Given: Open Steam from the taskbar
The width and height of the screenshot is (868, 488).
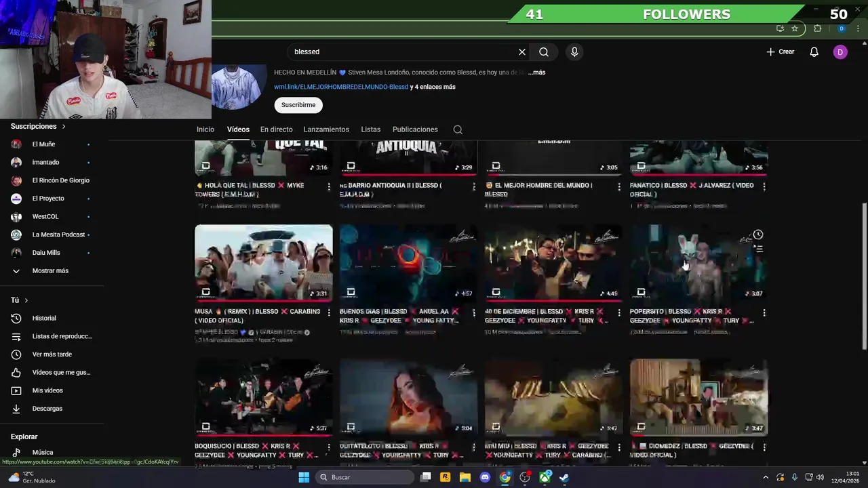Looking at the screenshot, I should (564, 477).
